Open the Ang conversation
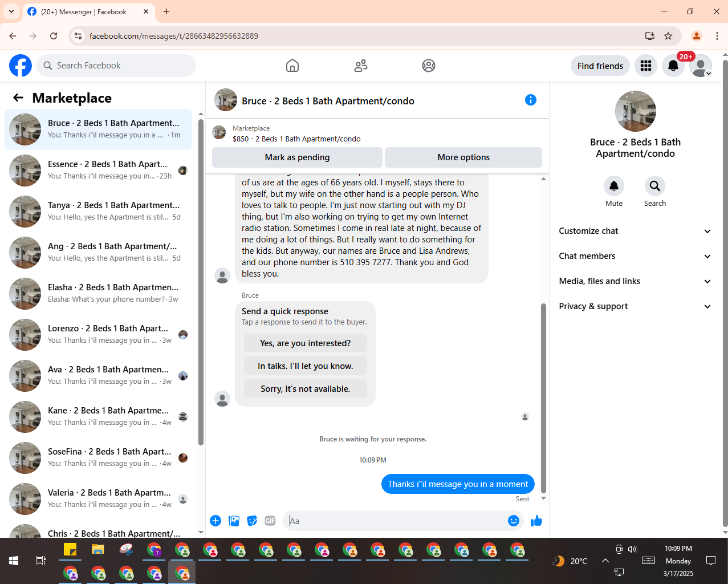Image resolution: width=728 pixels, height=584 pixels. click(x=98, y=253)
